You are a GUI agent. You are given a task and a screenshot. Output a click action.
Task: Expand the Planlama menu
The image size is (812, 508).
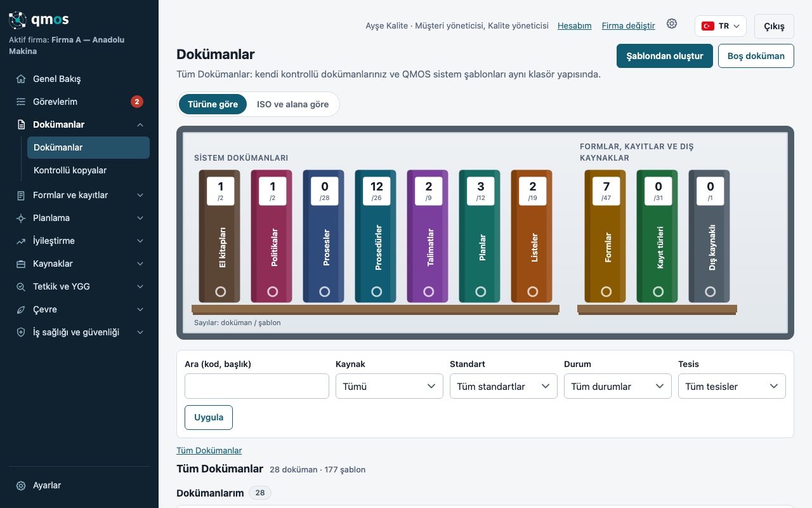140,218
